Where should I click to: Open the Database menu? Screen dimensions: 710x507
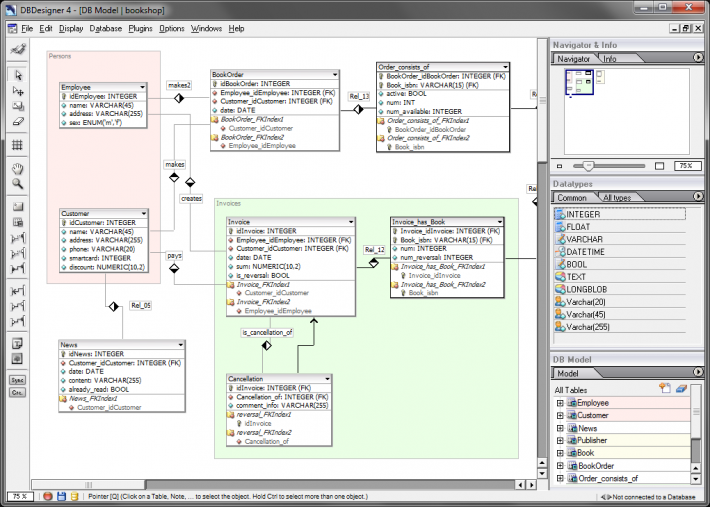[106, 29]
